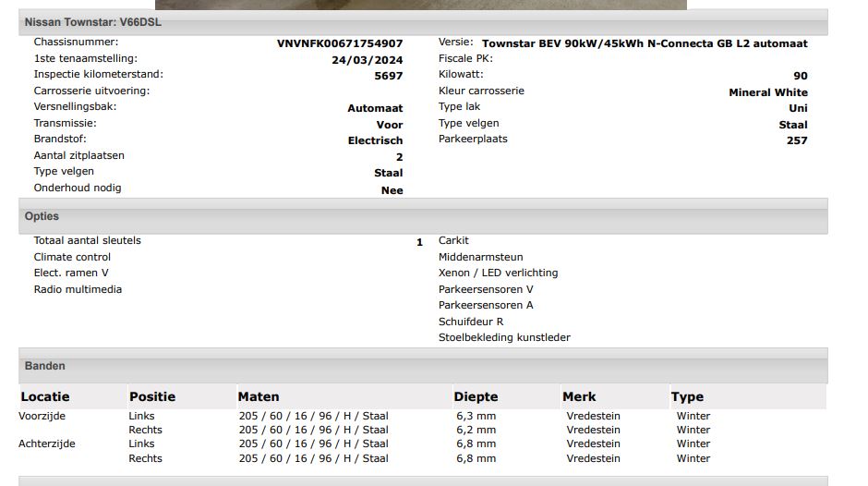Click the parking spot number 257
Screen dimensions: 868x486
[x=796, y=140]
